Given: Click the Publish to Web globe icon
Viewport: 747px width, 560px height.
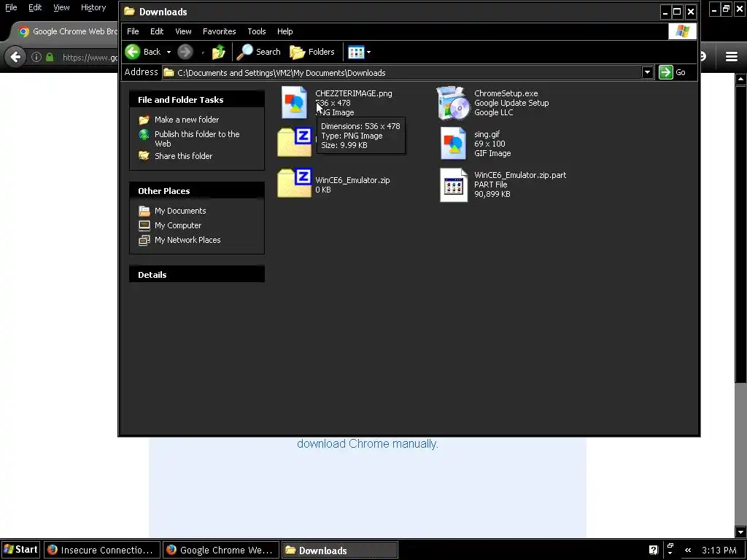Looking at the screenshot, I should [x=144, y=135].
